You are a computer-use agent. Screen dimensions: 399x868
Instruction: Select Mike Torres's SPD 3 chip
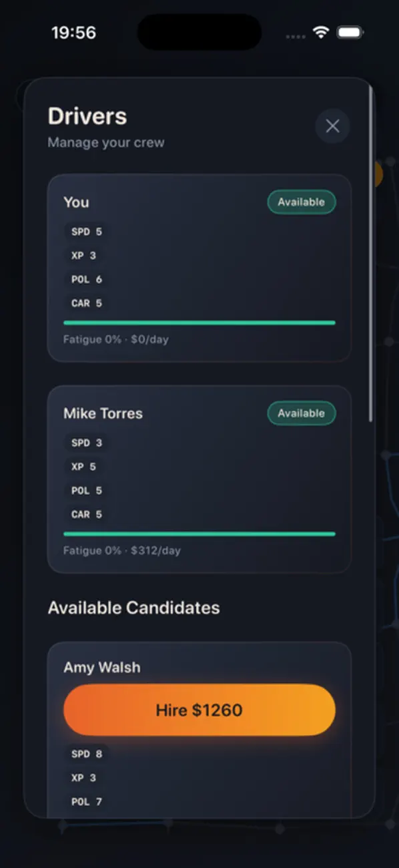click(87, 443)
